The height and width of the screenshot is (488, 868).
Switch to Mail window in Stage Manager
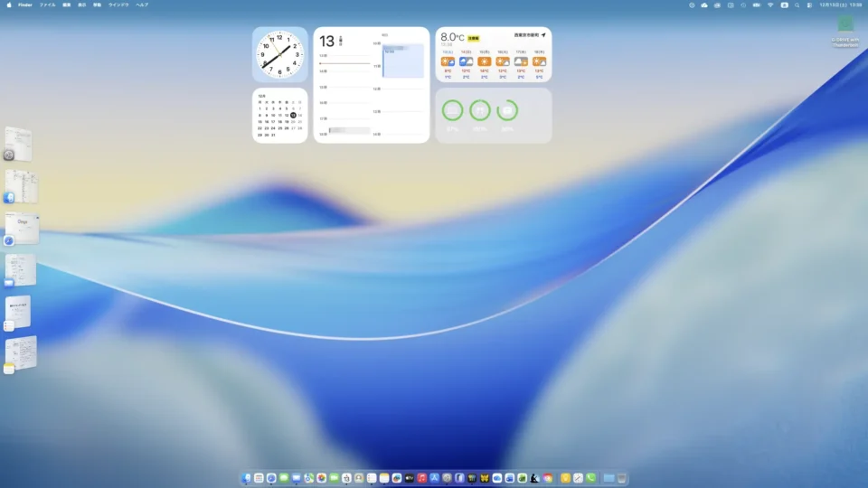20,270
